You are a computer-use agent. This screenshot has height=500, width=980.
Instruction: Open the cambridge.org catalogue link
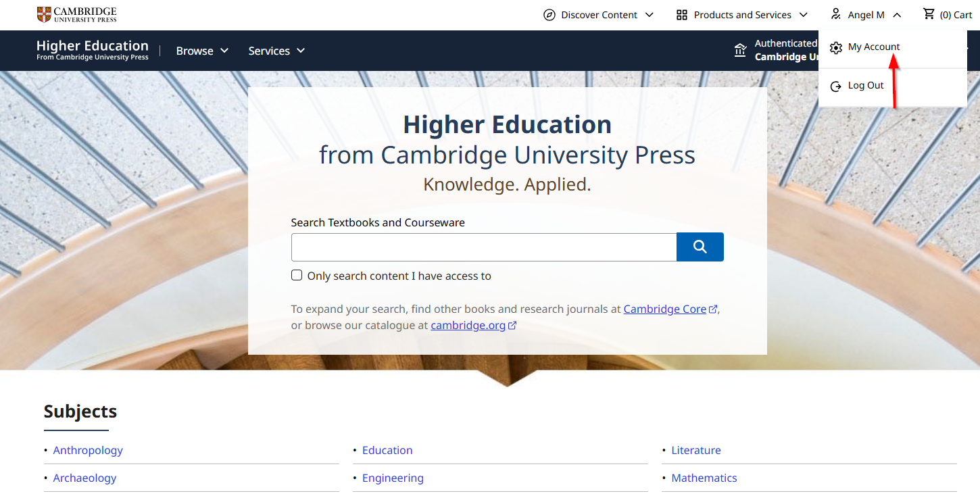tap(468, 325)
